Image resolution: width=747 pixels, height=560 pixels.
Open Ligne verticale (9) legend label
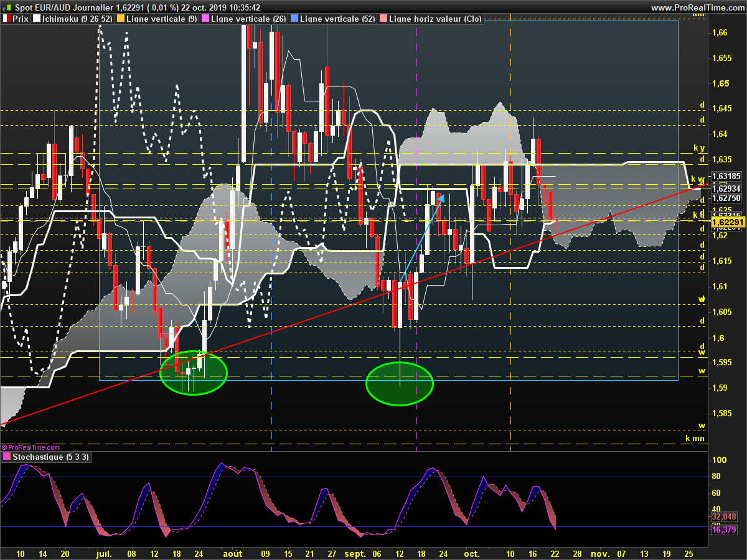[161, 19]
